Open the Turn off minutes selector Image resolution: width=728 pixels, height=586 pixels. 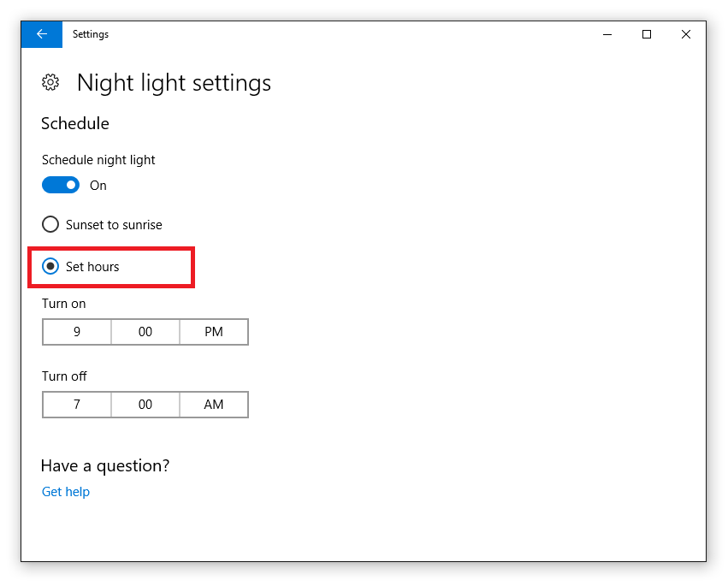145,405
